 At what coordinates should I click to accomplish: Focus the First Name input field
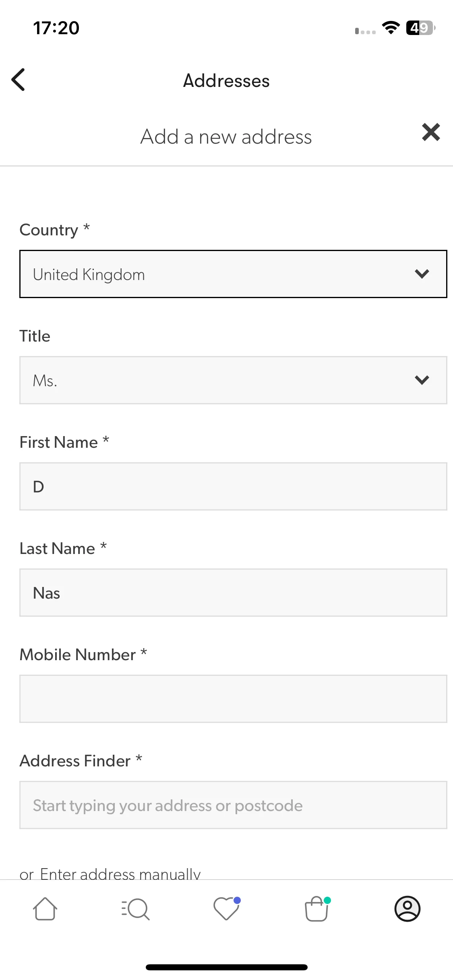click(x=233, y=486)
